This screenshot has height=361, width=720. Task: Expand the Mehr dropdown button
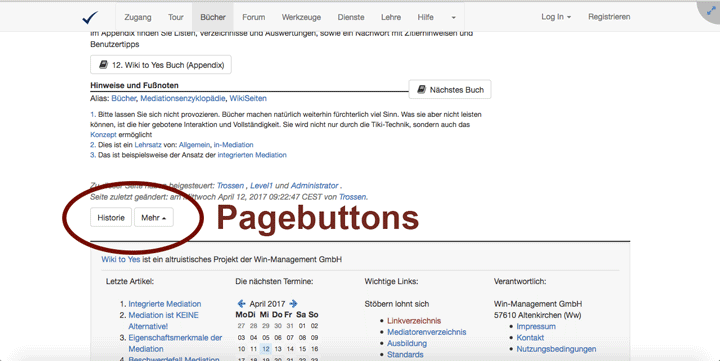coord(153,217)
